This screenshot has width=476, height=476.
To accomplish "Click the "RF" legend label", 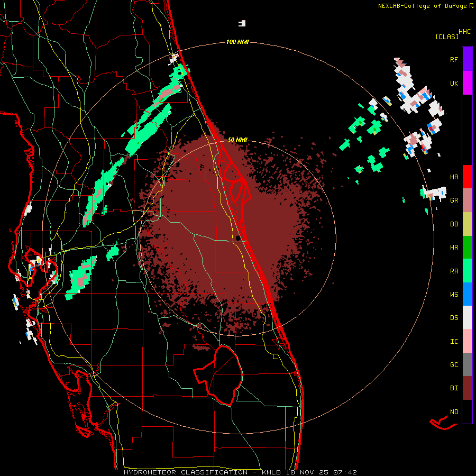I will 454,59.
